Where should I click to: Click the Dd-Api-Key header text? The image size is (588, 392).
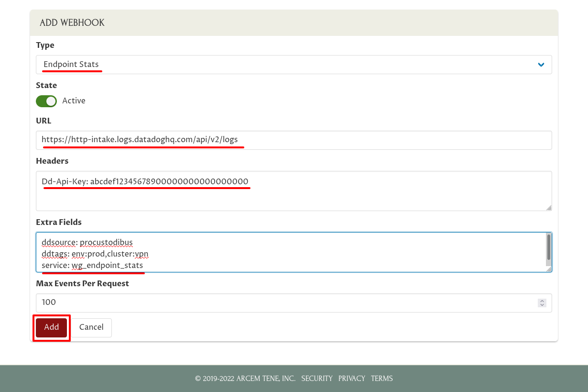click(x=145, y=181)
